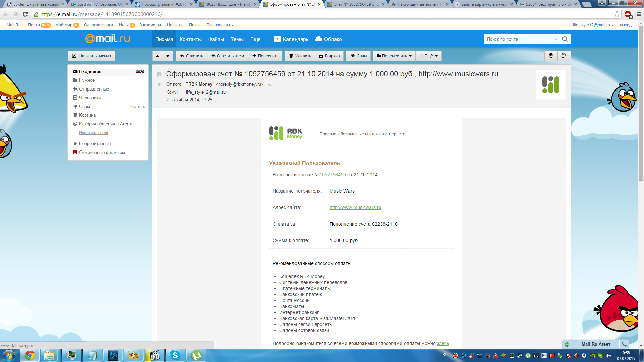644x362 pixels.
Task: Click выход logout link
Action: pyautogui.click(x=626, y=25)
